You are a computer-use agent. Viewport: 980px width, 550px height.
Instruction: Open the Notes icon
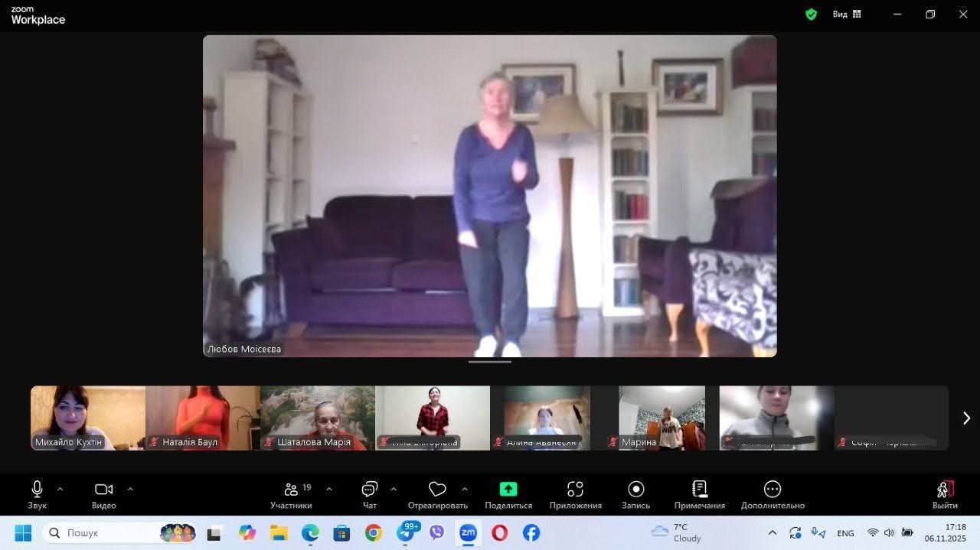click(x=699, y=490)
